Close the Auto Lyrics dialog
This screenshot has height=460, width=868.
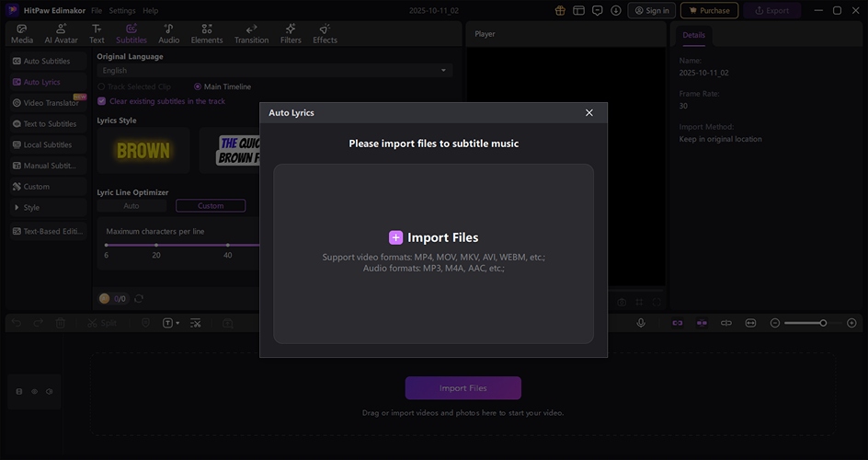tap(589, 112)
